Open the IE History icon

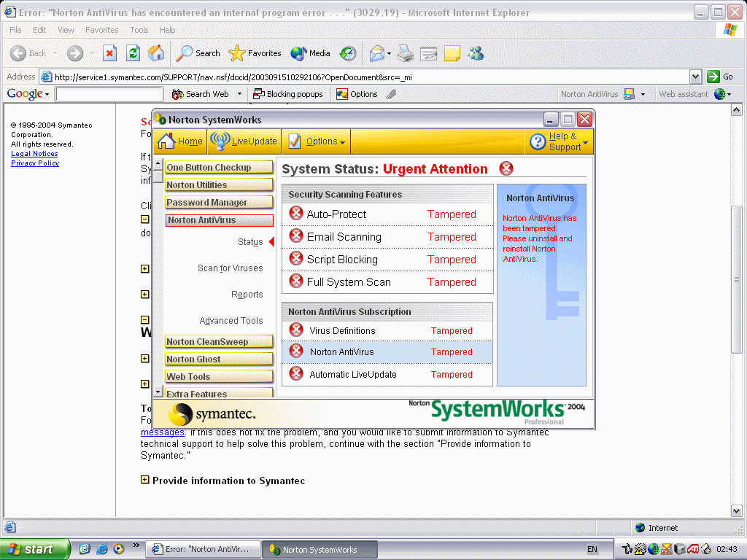(348, 53)
